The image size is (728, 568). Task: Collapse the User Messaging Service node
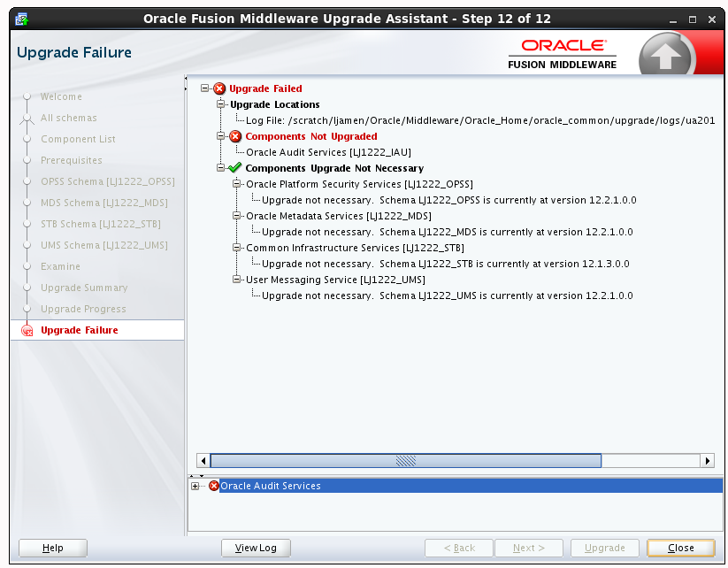[236, 279]
